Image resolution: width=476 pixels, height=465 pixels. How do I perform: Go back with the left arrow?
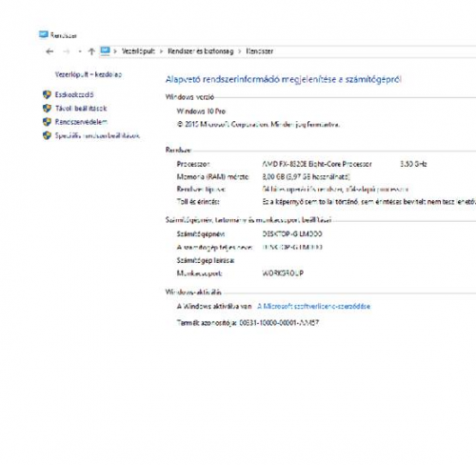point(50,51)
